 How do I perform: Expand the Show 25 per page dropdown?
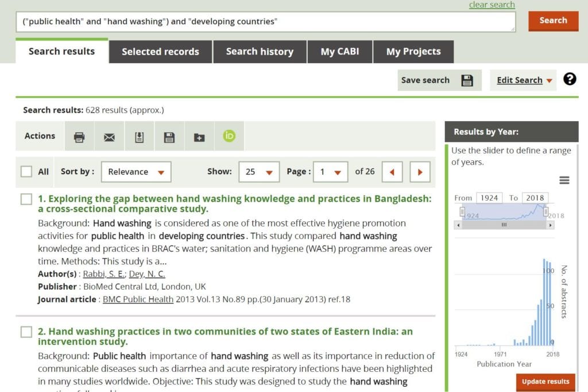pyautogui.click(x=259, y=172)
